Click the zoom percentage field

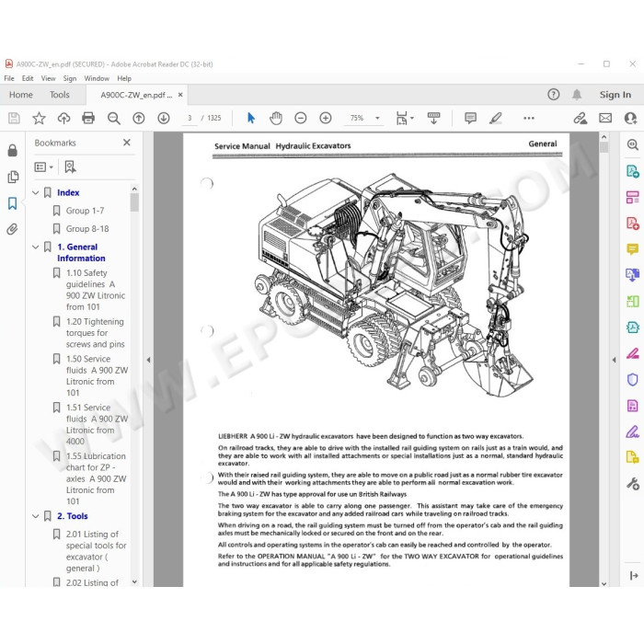point(357,119)
